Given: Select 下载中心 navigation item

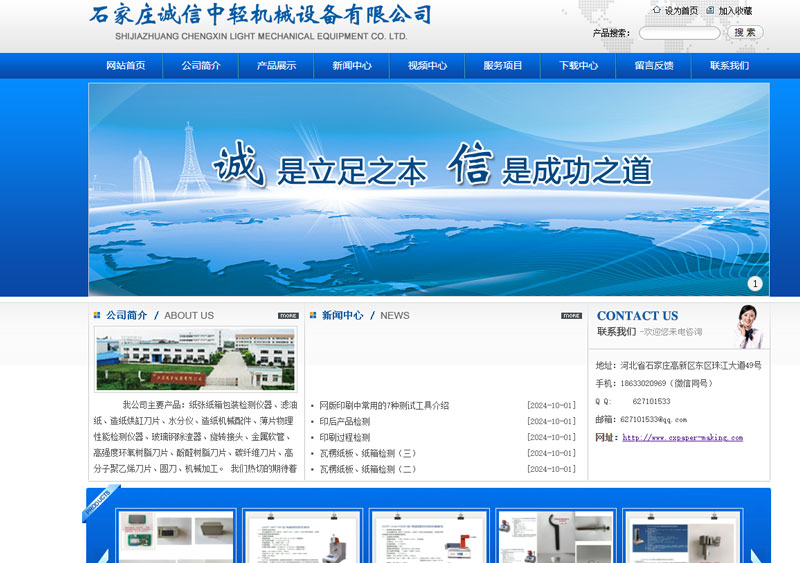Looking at the screenshot, I should point(578,66).
